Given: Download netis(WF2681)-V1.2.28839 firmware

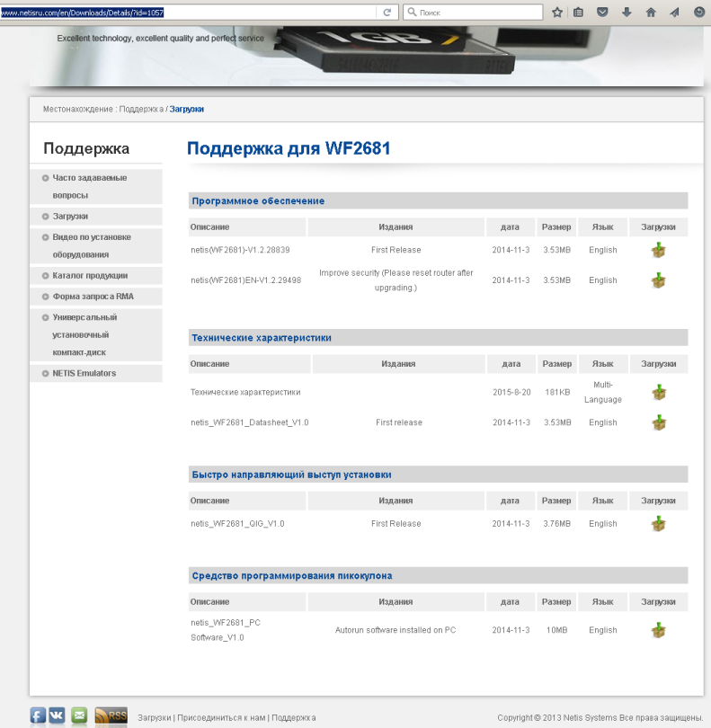Looking at the screenshot, I should 659,250.
